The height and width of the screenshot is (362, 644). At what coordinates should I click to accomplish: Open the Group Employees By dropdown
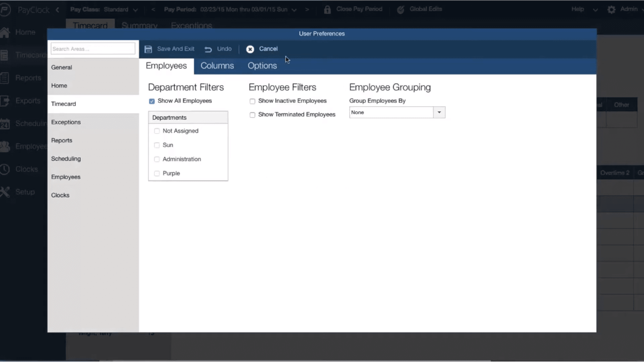pos(439,112)
